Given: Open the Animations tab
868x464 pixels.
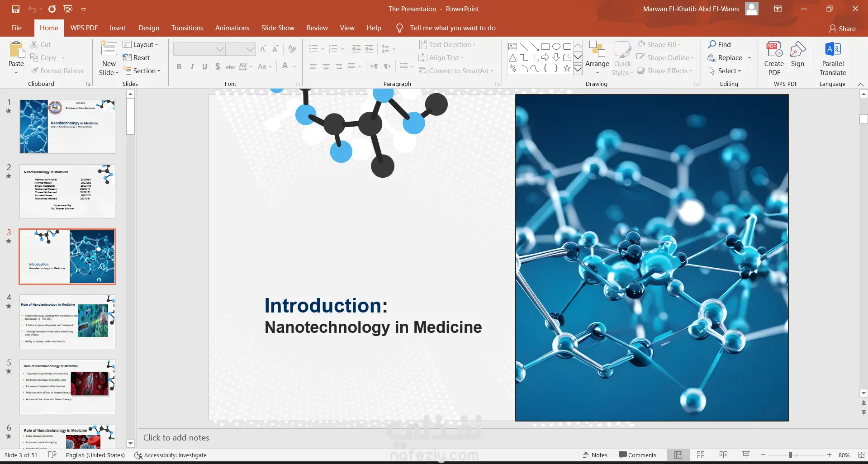Looking at the screenshot, I should coord(232,28).
